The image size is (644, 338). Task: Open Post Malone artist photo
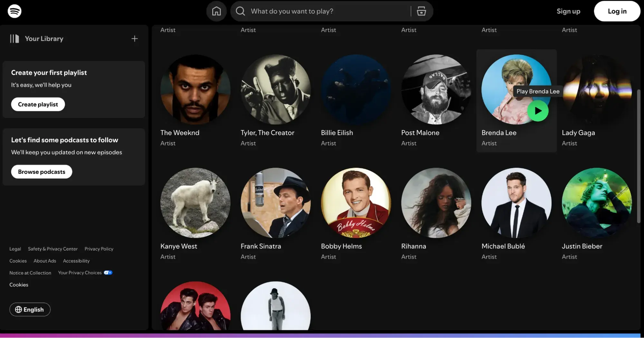[436, 90]
